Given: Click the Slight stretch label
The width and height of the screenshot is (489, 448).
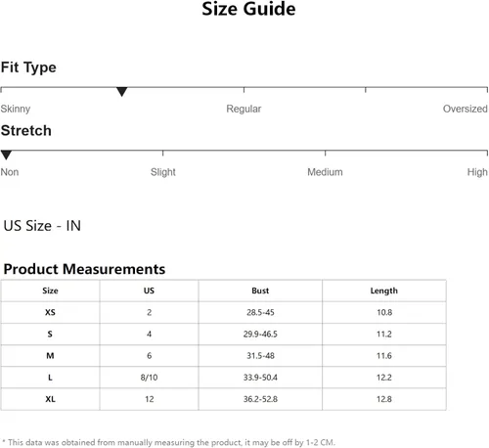Looking at the screenshot, I should pyautogui.click(x=163, y=172).
